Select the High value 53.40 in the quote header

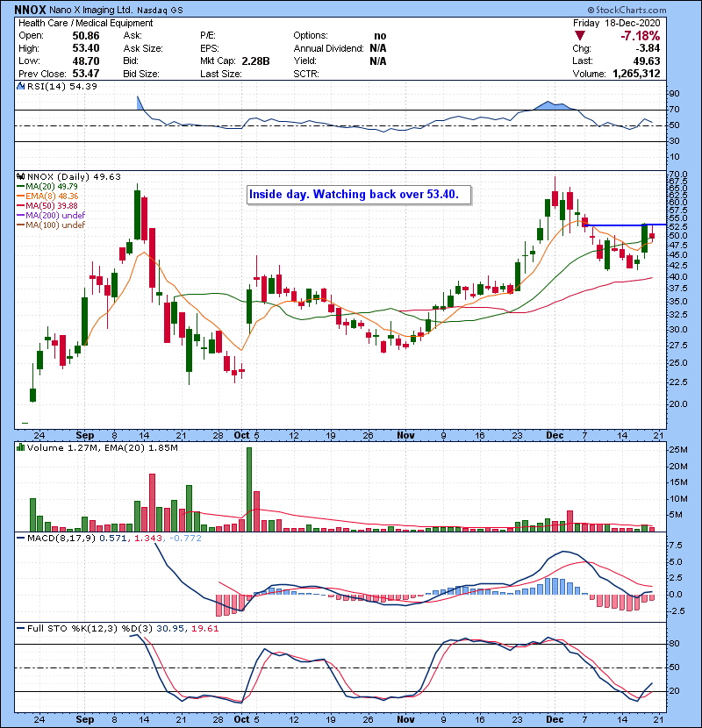click(86, 48)
